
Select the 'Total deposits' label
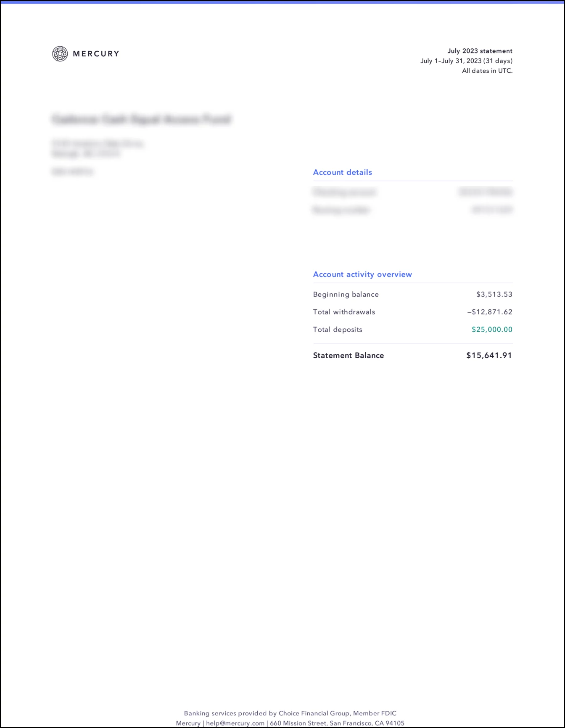[338, 330]
